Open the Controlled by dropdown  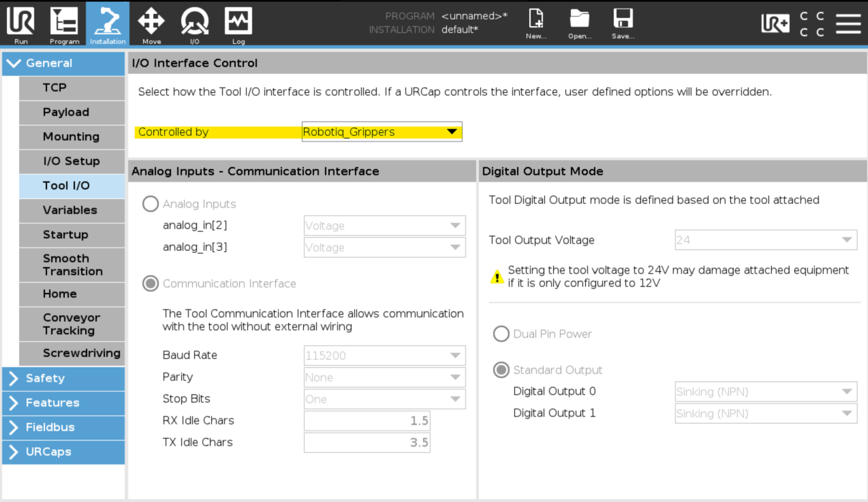(x=382, y=132)
